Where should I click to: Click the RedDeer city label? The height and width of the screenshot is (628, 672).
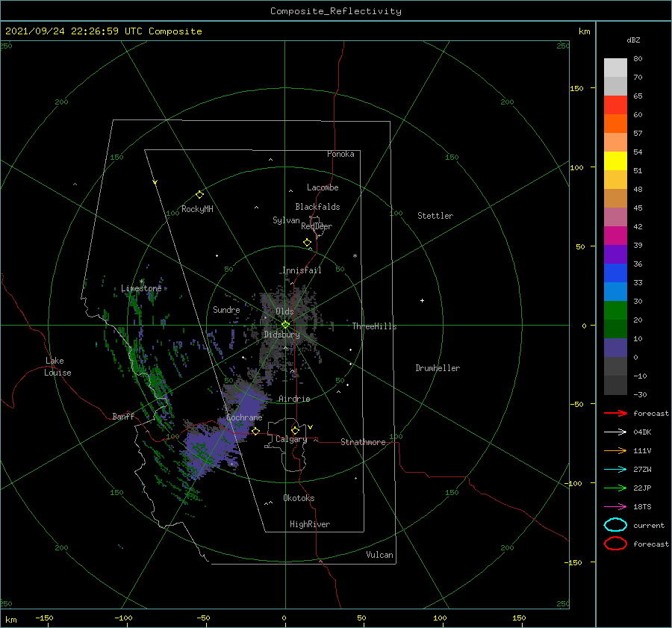317,226
